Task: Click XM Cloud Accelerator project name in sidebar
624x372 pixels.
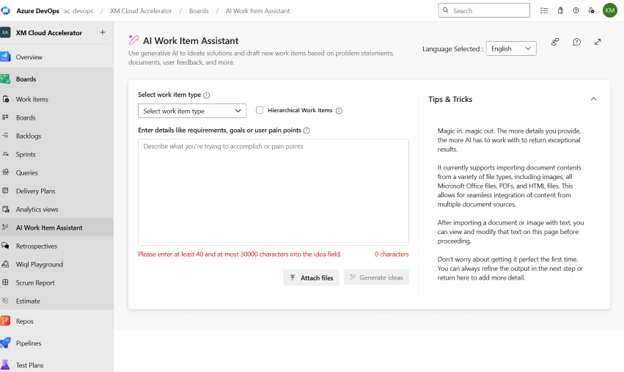Action: [49, 33]
